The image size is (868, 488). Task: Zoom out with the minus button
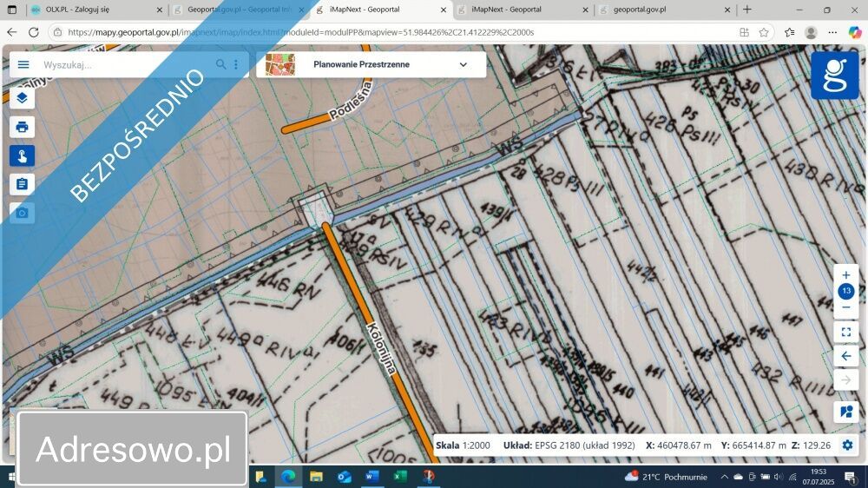pos(845,308)
